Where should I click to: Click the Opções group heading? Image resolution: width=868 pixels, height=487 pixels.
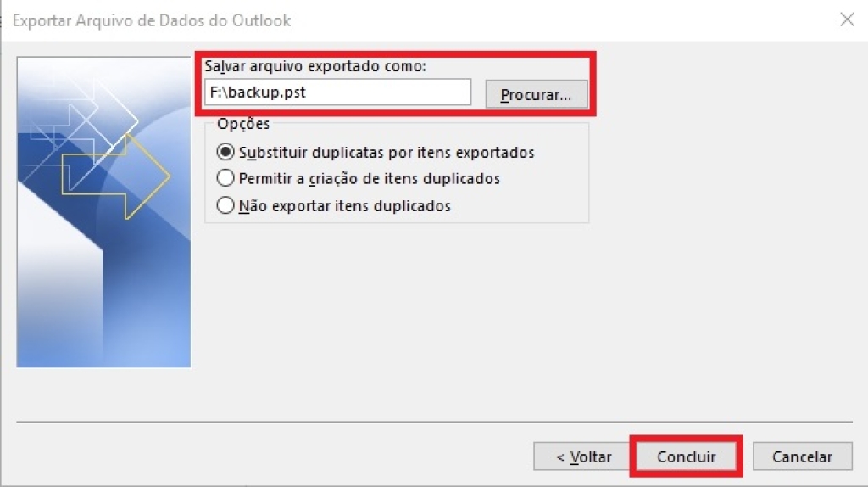243,124
